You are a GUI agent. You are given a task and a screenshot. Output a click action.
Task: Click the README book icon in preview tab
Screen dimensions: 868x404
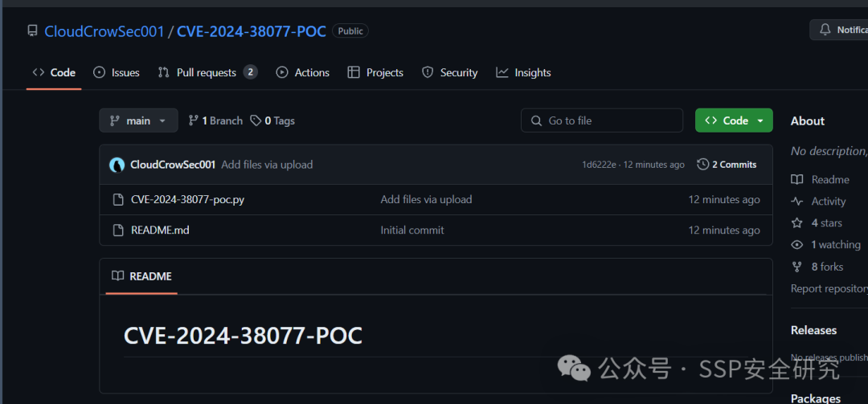(x=117, y=275)
